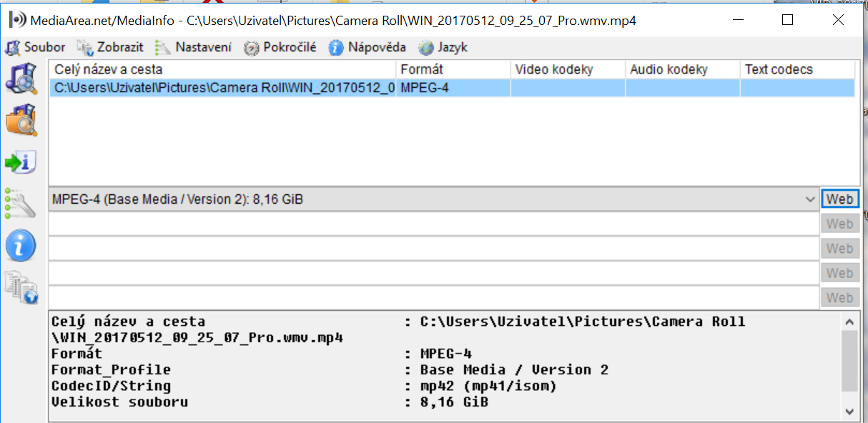Click the Export sidebar icon with green arrow
Image resolution: width=868 pixels, height=423 pixels.
pos(21,162)
